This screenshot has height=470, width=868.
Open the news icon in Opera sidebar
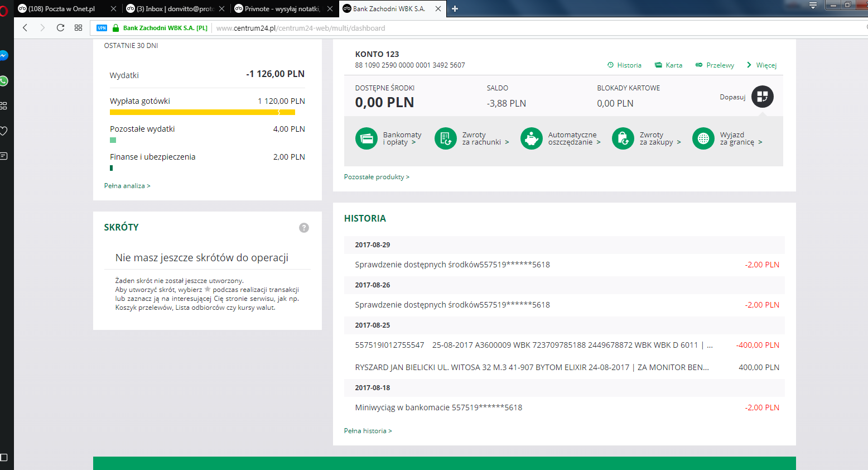(x=3, y=156)
